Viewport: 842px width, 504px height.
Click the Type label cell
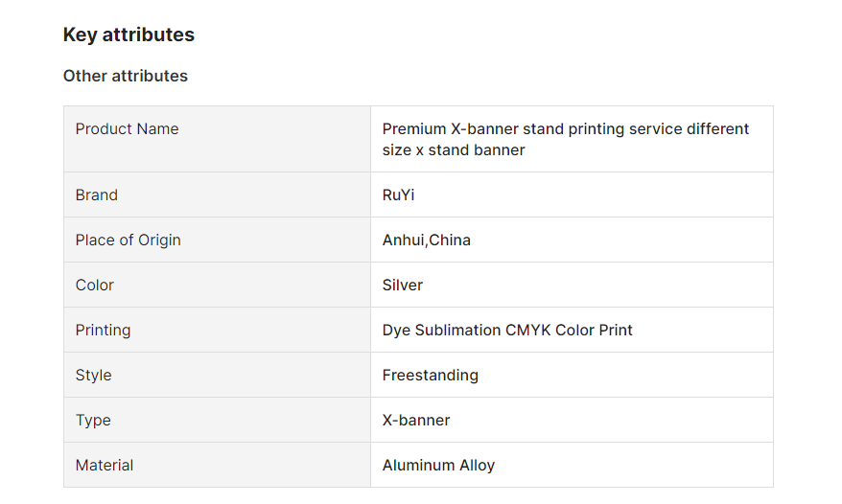[x=217, y=421]
